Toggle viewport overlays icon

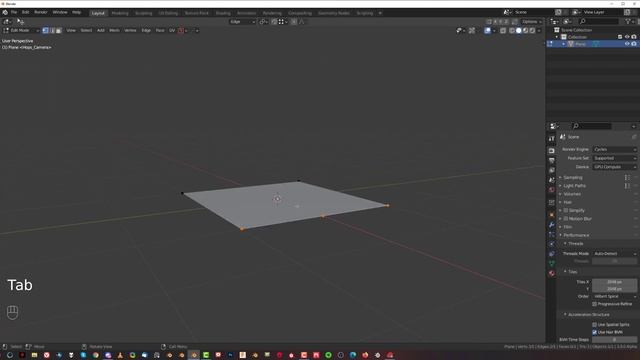tap(487, 30)
